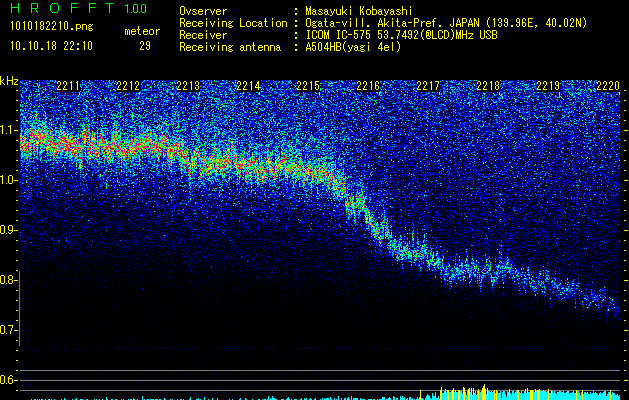Click the ICOM IC-575 receiver text

[x=401, y=35]
